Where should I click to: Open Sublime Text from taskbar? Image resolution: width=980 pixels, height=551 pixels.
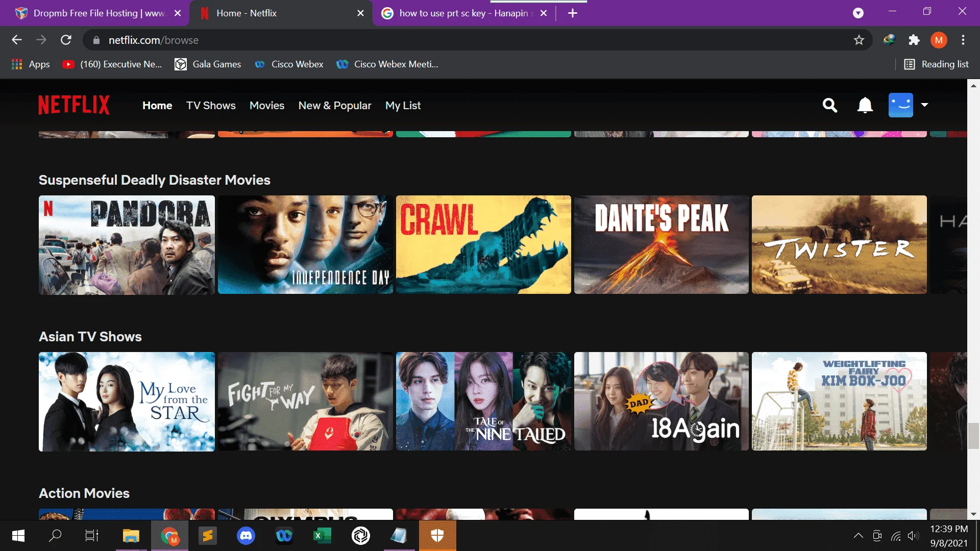point(208,536)
